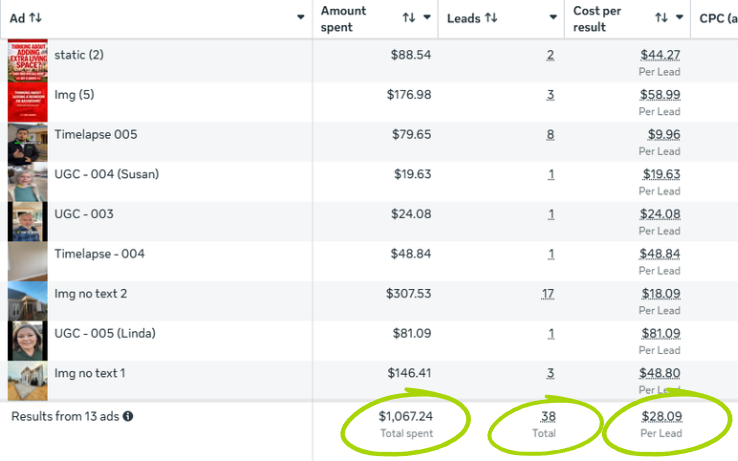Sort by Leads column arrows

[491, 18]
